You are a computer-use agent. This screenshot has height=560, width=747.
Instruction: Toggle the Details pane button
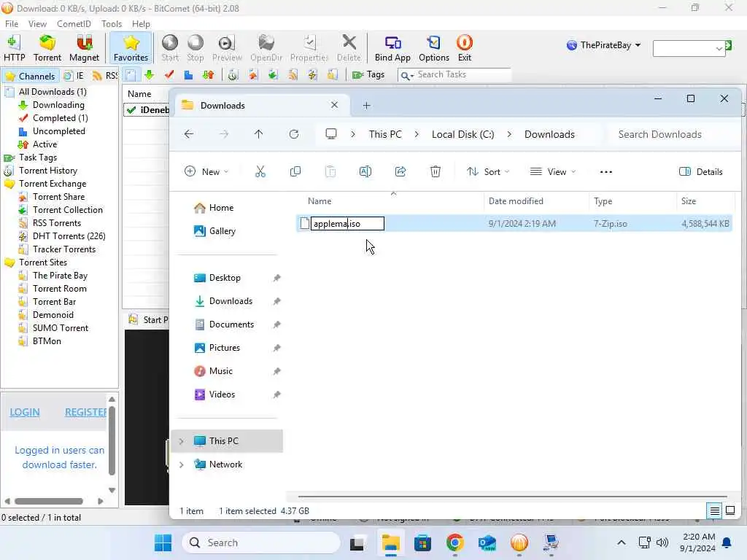pos(701,172)
